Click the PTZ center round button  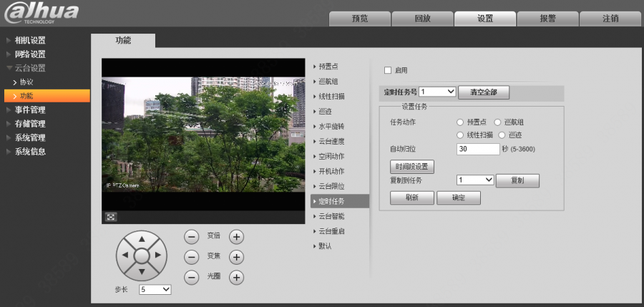142,255
